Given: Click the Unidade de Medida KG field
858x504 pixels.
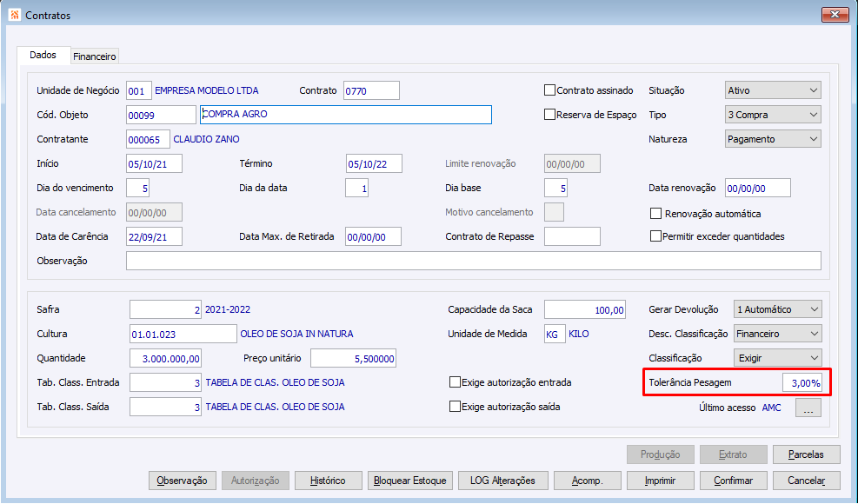Looking at the screenshot, I should coord(555,334).
